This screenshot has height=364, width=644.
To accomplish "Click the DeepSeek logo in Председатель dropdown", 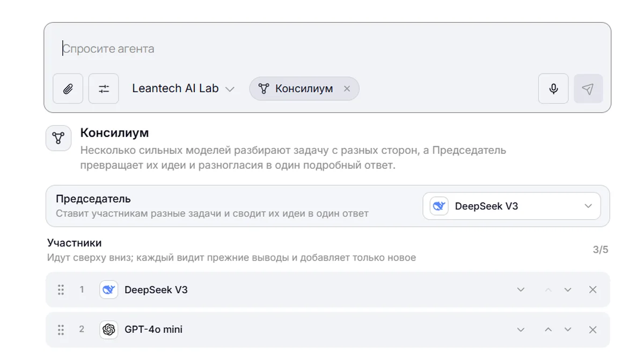I will [440, 206].
